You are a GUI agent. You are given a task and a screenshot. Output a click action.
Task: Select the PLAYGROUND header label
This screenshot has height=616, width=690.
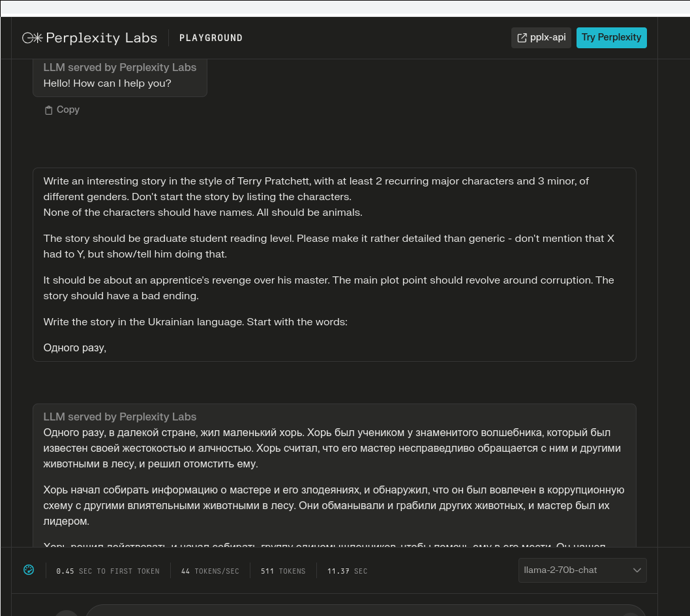tap(211, 38)
